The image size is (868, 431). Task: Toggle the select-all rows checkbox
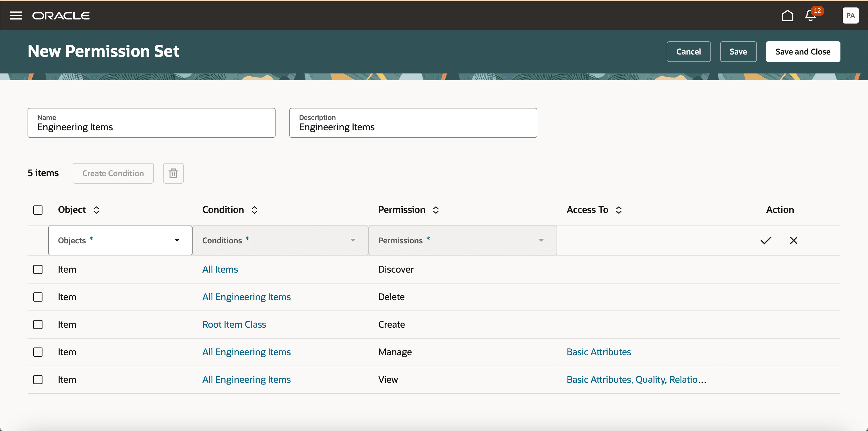click(x=38, y=210)
